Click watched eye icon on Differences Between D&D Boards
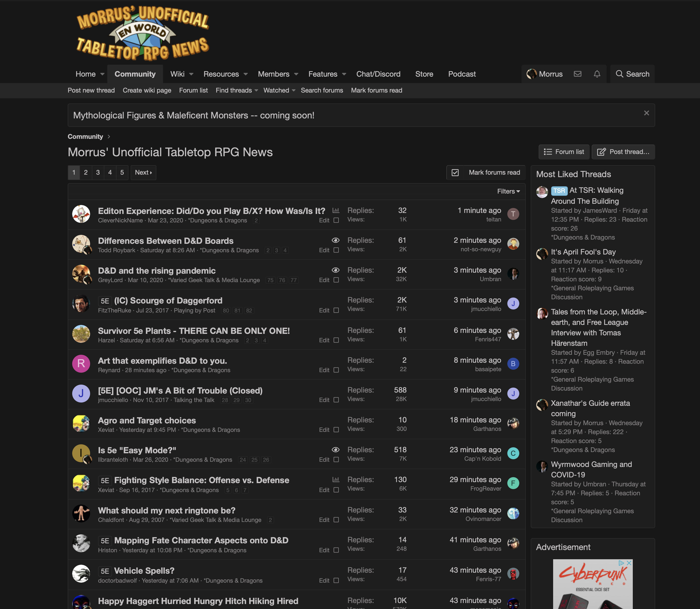Screen dimensions: 700x609 (x=336, y=240)
